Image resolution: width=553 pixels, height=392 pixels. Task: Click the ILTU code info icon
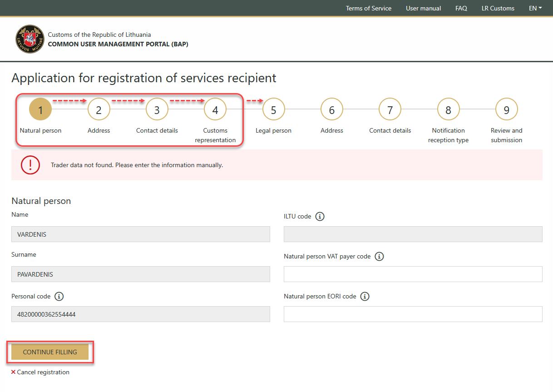[320, 217]
